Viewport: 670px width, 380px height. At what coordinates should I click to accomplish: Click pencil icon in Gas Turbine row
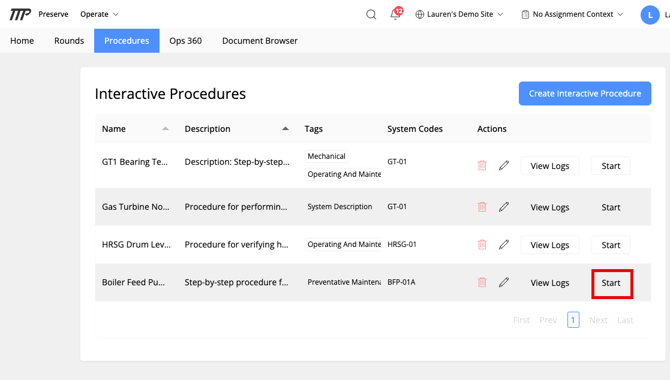504,207
